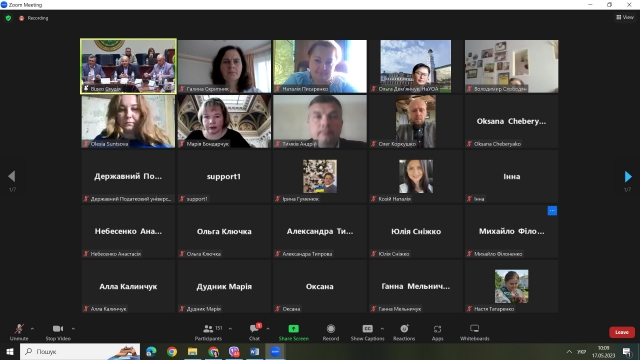Image resolution: width=640 pixels, height=360 pixels.
Task: Expand arrow beside Show Captions
Action: (x=382, y=329)
